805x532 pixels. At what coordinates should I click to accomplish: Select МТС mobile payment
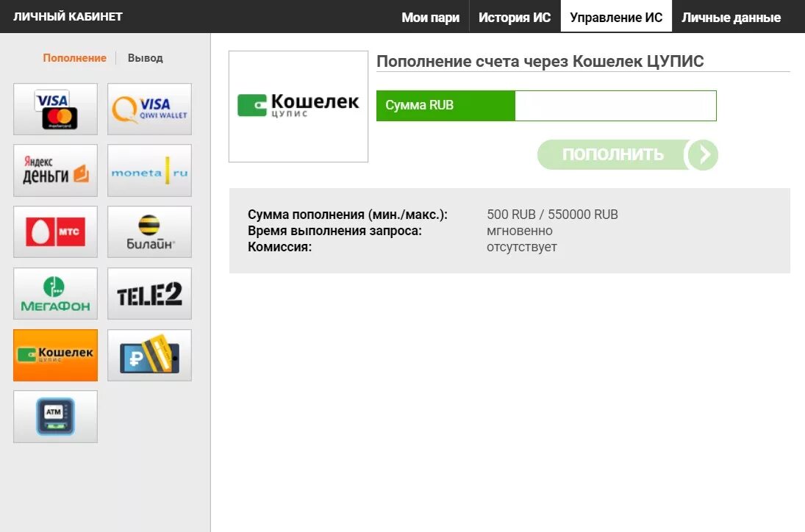click(55, 232)
